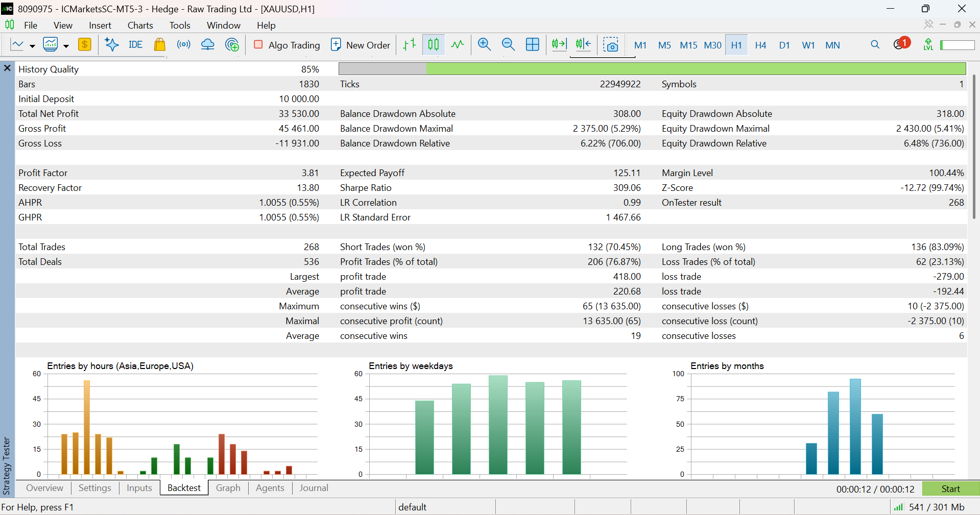Open the trading Signals icon
This screenshot has height=515, width=980.
pyautogui.click(x=184, y=45)
